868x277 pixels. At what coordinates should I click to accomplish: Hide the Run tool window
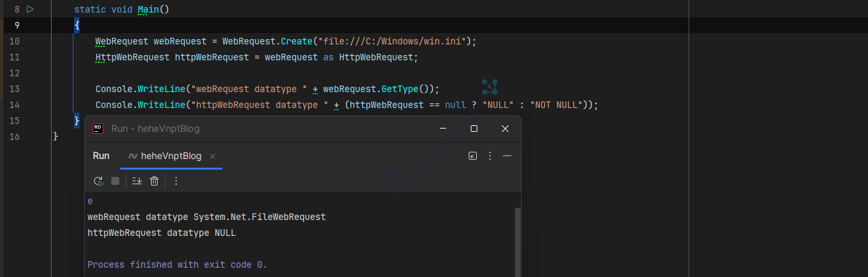tap(507, 156)
